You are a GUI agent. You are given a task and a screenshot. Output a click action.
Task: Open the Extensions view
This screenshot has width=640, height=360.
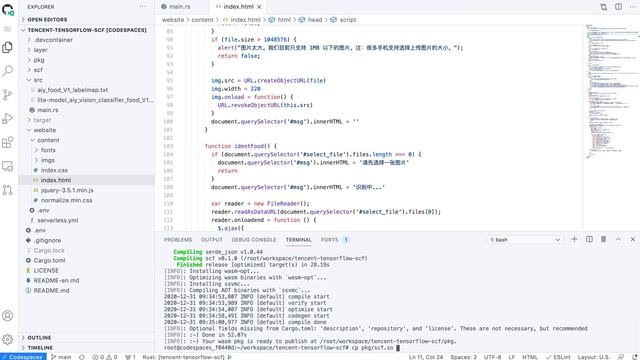[7, 142]
